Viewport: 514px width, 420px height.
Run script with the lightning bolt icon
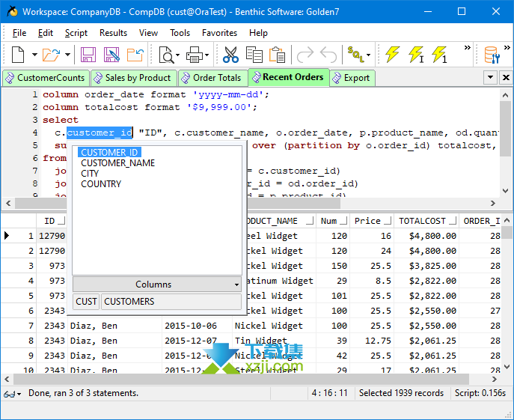tap(392, 54)
